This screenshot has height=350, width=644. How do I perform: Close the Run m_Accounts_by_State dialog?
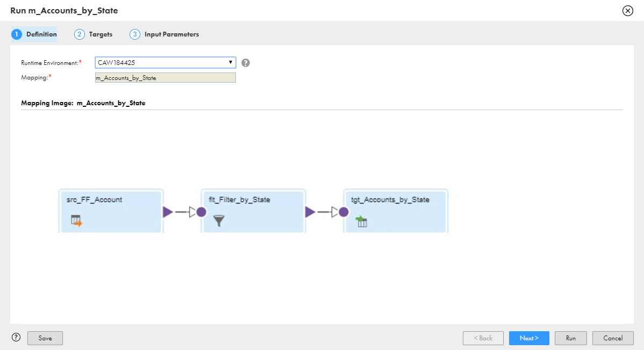click(x=627, y=11)
